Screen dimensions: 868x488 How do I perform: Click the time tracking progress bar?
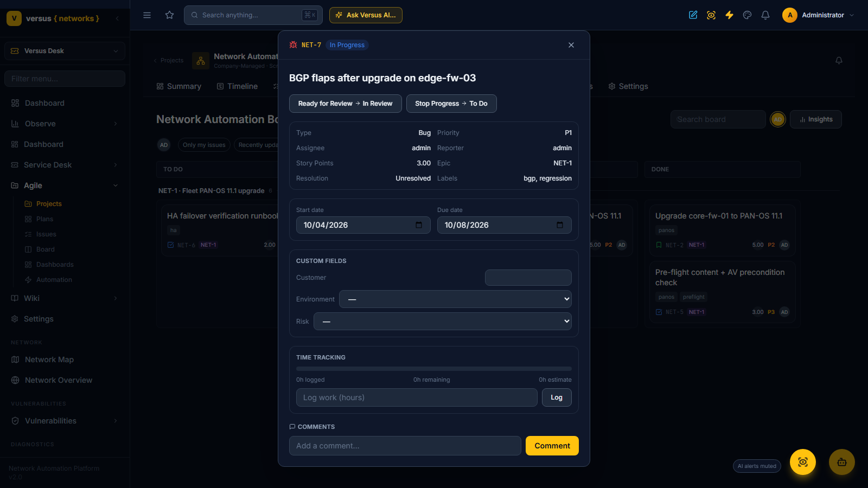click(x=434, y=369)
